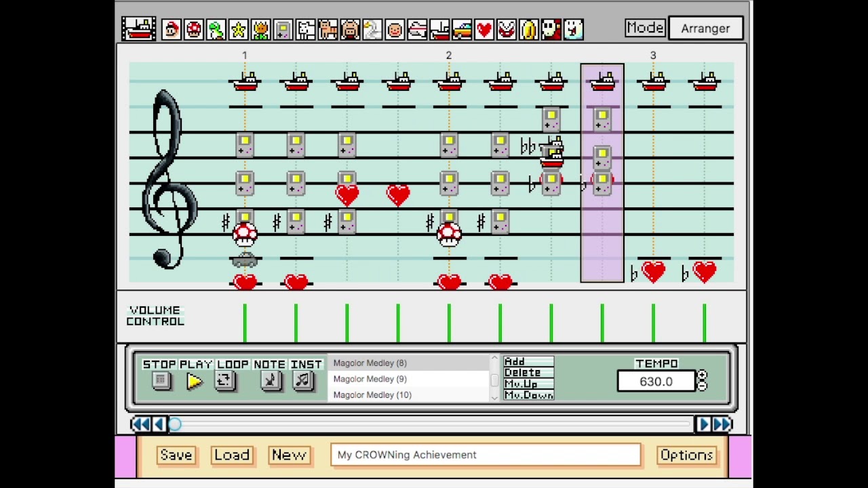Select the Cat instrument icon
Viewport: 868px width, 488px height.
click(x=328, y=29)
